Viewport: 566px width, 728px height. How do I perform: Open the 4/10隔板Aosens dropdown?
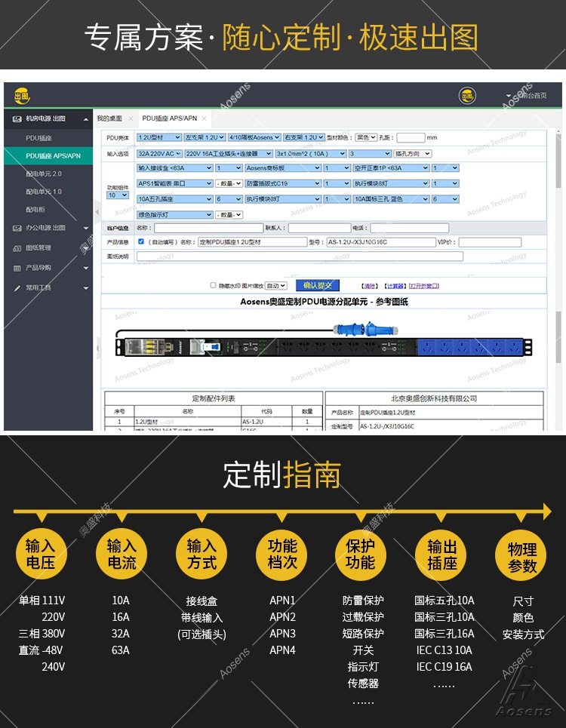click(254, 137)
